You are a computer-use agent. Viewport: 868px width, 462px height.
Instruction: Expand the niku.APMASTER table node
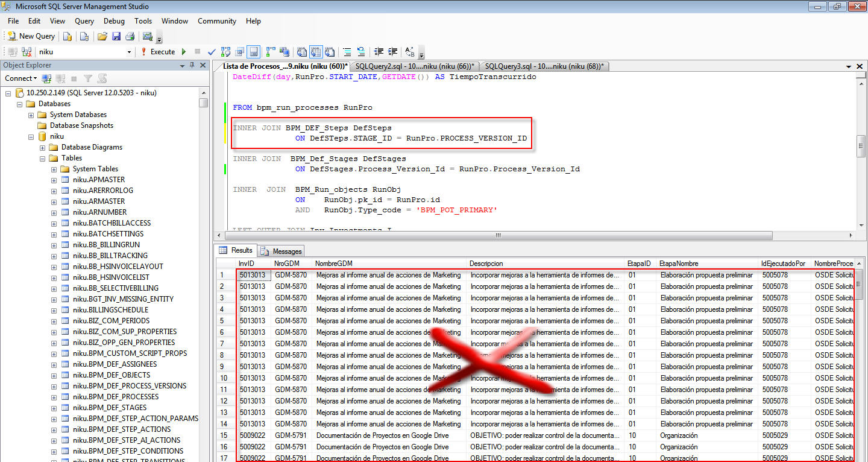54,180
